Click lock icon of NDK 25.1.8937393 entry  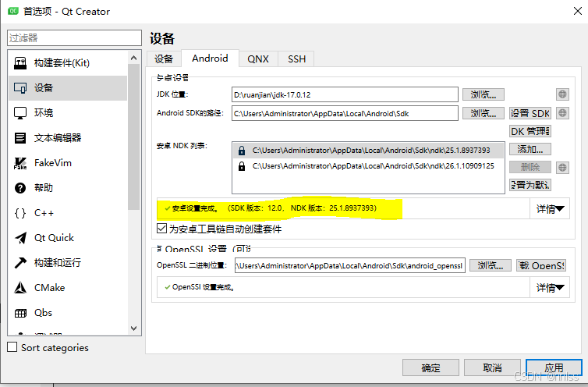(242, 151)
